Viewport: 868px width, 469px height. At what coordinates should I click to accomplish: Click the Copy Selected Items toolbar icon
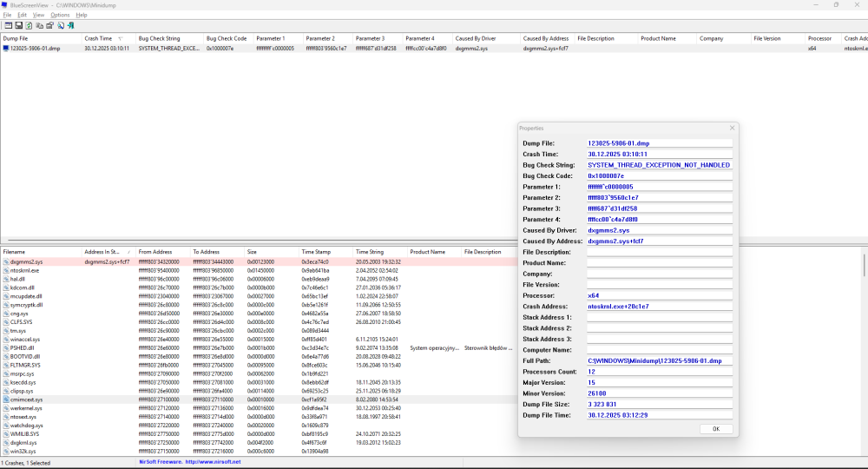pos(39,25)
